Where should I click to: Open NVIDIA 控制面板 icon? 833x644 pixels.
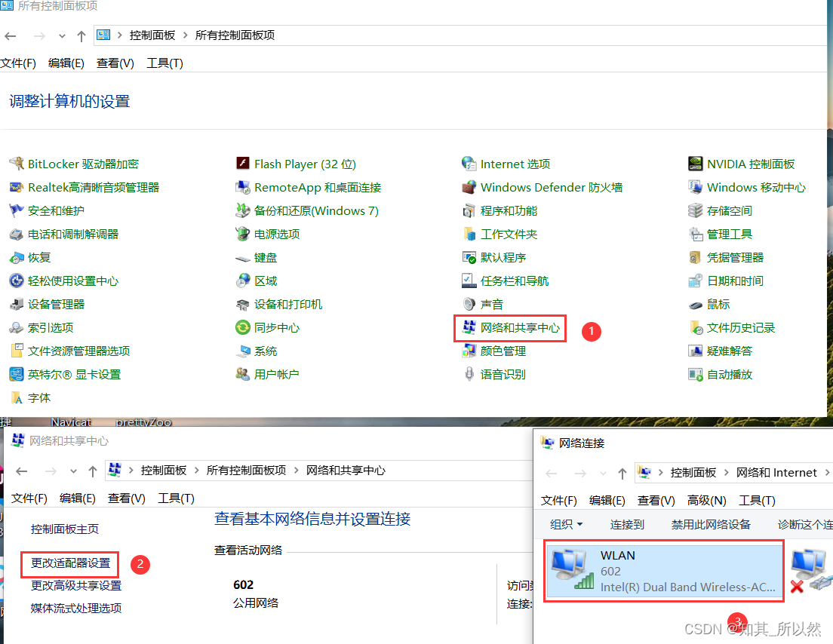click(x=696, y=164)
